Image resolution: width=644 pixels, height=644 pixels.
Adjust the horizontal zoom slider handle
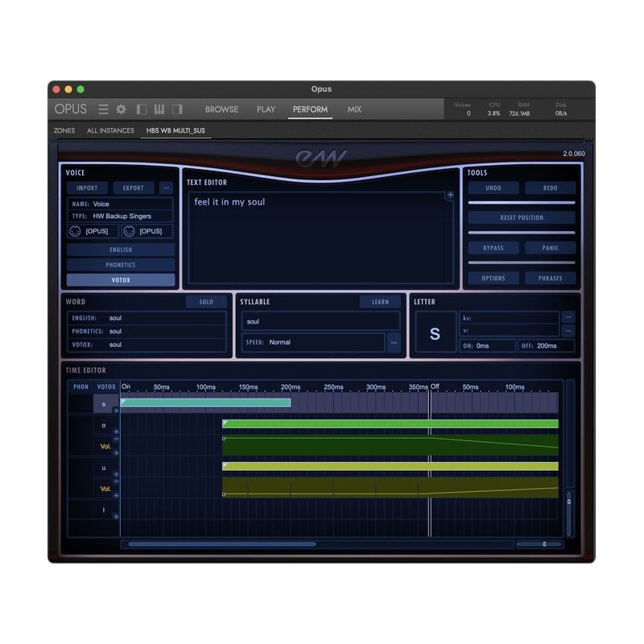pyautogui.click(x=544, y=544)
